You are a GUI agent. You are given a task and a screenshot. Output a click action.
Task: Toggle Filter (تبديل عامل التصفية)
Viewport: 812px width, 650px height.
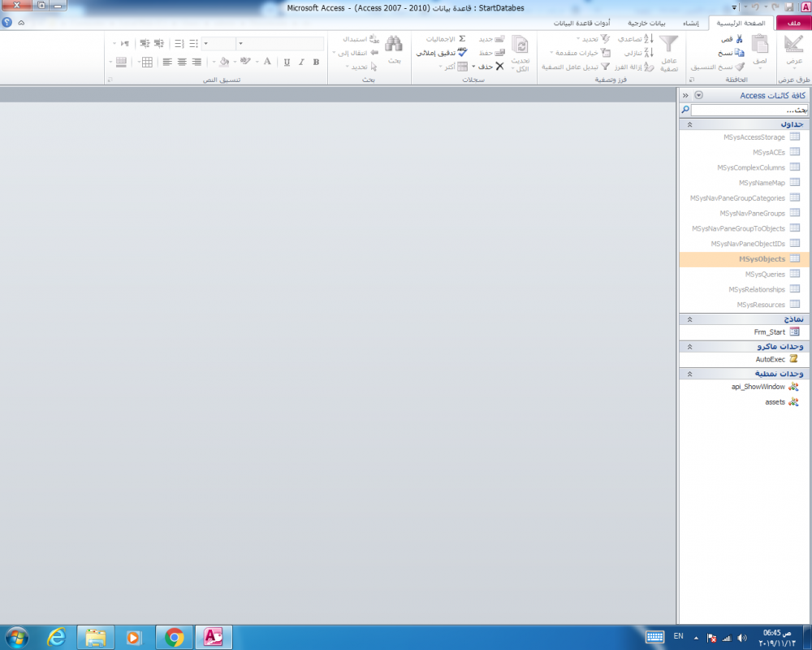coord(576,67)
